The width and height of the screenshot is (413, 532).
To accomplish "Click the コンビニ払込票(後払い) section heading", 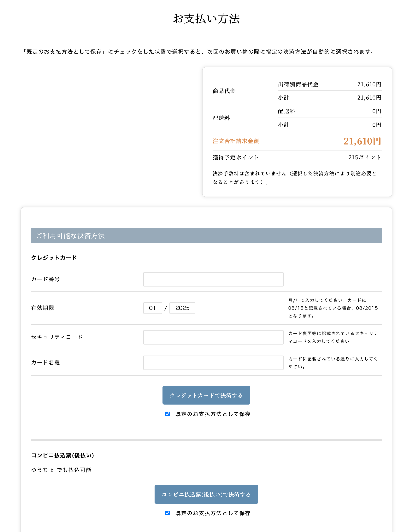I will 62,455.
